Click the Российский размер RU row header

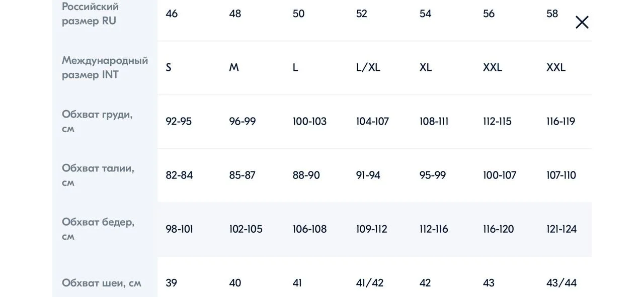[x=91, y=14]
